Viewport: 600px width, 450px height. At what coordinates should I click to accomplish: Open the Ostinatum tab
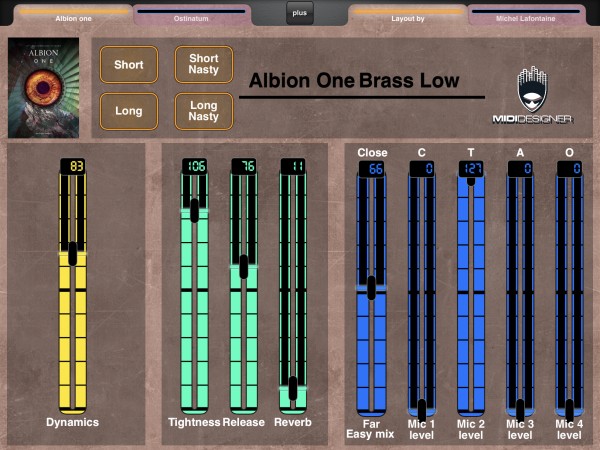(x=191, y=16)
